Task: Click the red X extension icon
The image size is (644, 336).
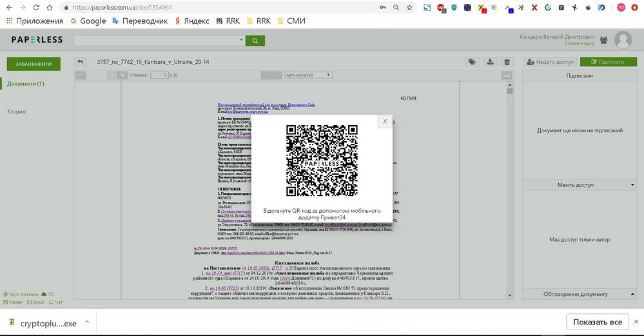Action: [x=534, y=7]
